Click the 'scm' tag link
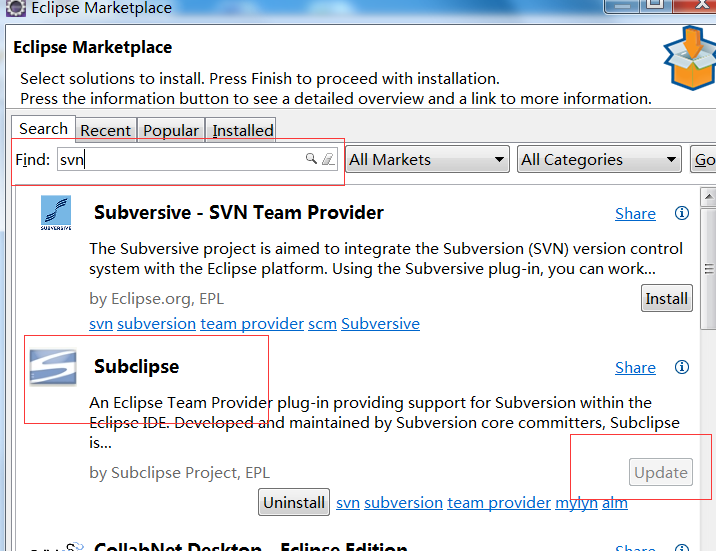Image resolution: width=716 pixels, height=551 pixels. click(322, 324)
